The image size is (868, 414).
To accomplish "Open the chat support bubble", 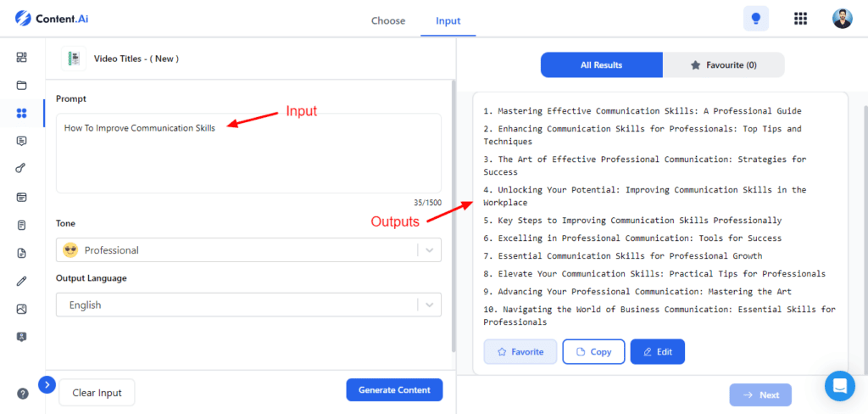I will [839, 386].
